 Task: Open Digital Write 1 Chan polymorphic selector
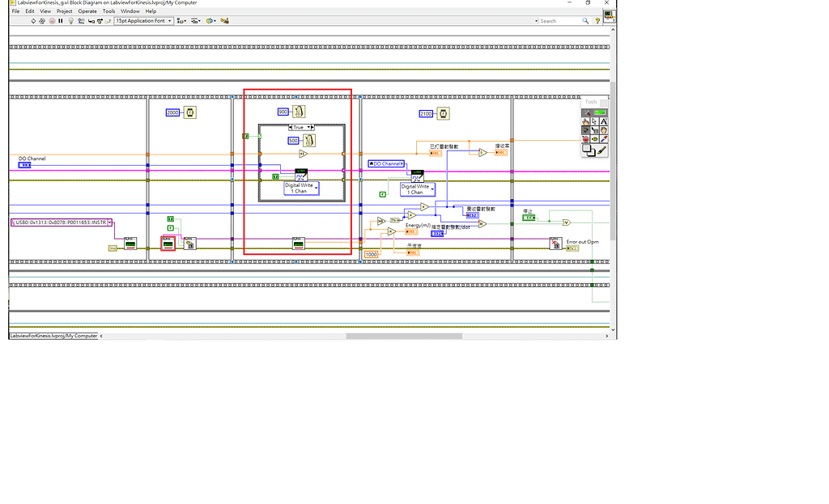point(316,188)
